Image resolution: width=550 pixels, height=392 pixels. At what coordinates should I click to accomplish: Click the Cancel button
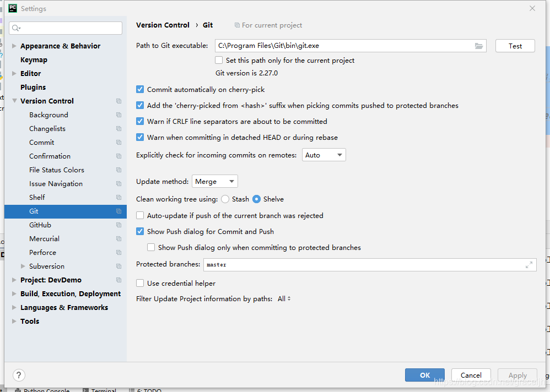[x=471, y=375]
